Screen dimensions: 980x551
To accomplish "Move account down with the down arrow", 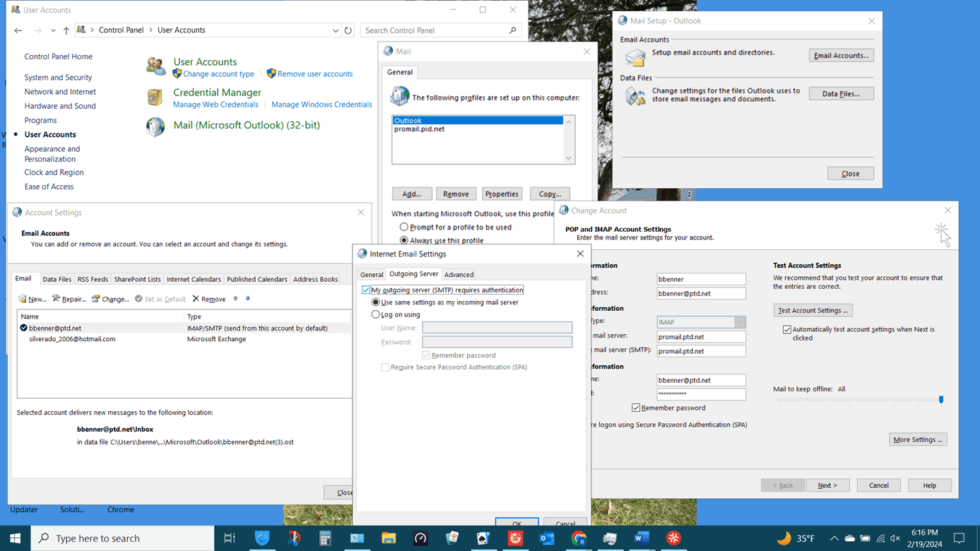I will (x=248, y=299).
